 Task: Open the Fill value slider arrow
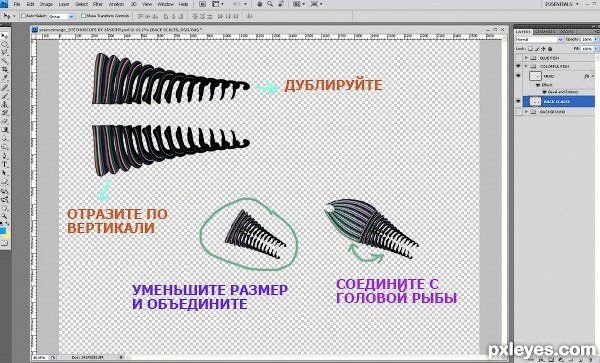pyautogui.click(x=596, y=49)
